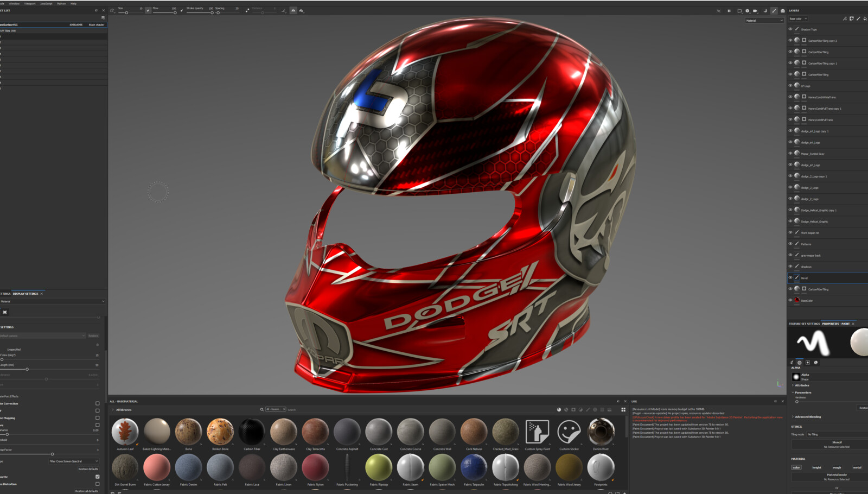
Task: Hide the LP Logo layer
Action: coord(790,86)
